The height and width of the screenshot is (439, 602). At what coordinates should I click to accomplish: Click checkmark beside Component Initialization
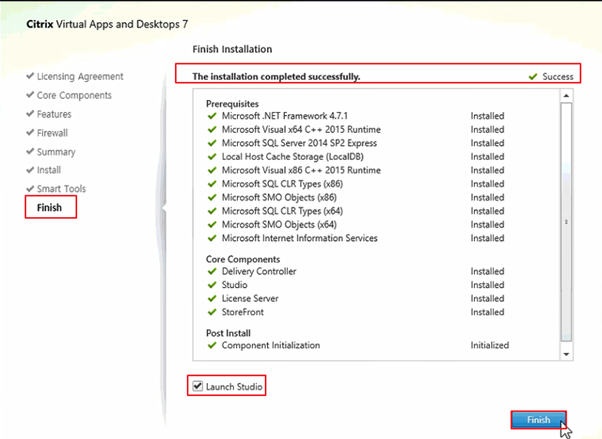coord(212,345)
